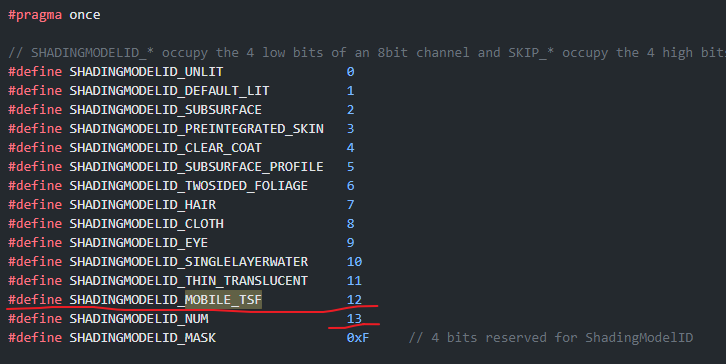Click the SHADINGMODELID_NUM macro name
This screenshot has width=726, height=364.
click(x=139, y=319)
